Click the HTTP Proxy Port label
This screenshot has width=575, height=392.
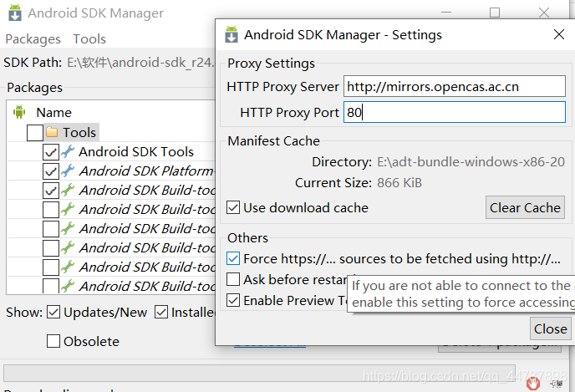point(289,112)
